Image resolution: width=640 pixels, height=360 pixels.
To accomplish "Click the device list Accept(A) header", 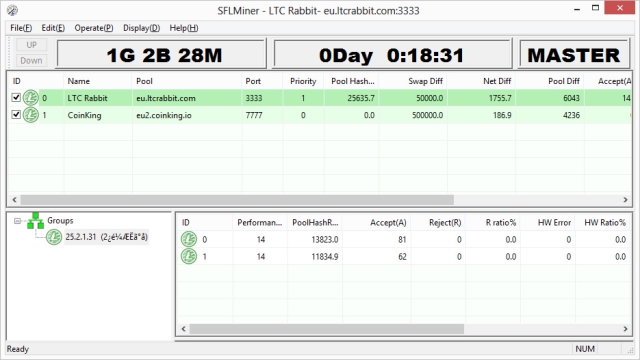I will [x=377, y=223].
